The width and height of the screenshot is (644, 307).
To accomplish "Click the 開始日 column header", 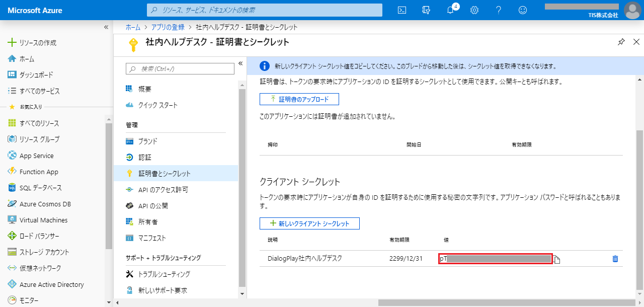I will 414,144.
